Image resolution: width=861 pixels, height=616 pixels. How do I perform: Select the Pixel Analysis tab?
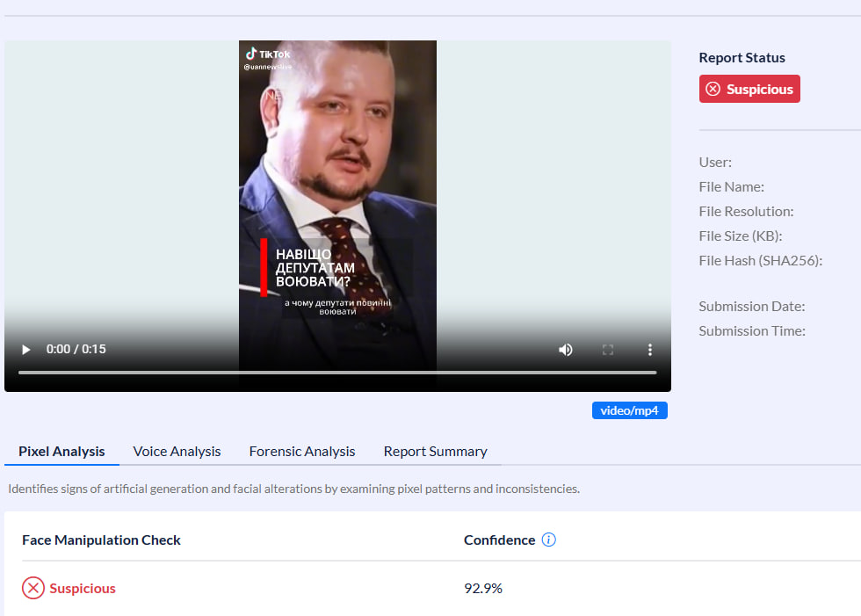coord(61,451)
